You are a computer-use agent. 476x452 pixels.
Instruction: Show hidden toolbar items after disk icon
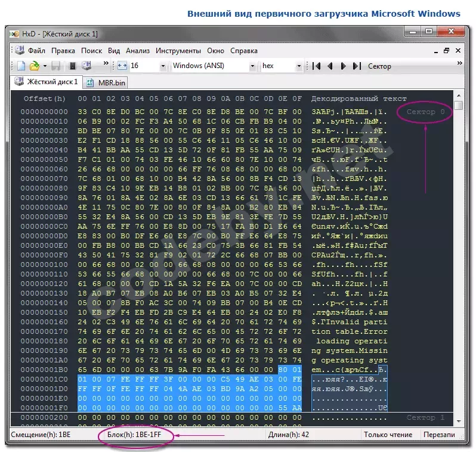pos(106,63)
